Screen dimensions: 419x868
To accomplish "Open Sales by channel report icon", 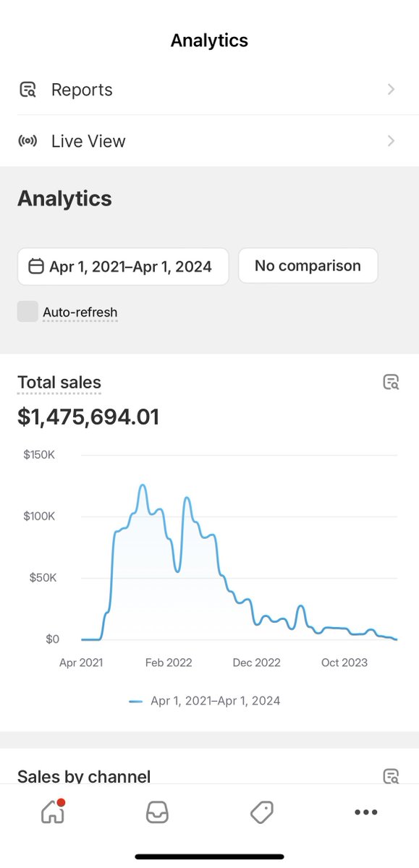I will (x=391, y=776).
